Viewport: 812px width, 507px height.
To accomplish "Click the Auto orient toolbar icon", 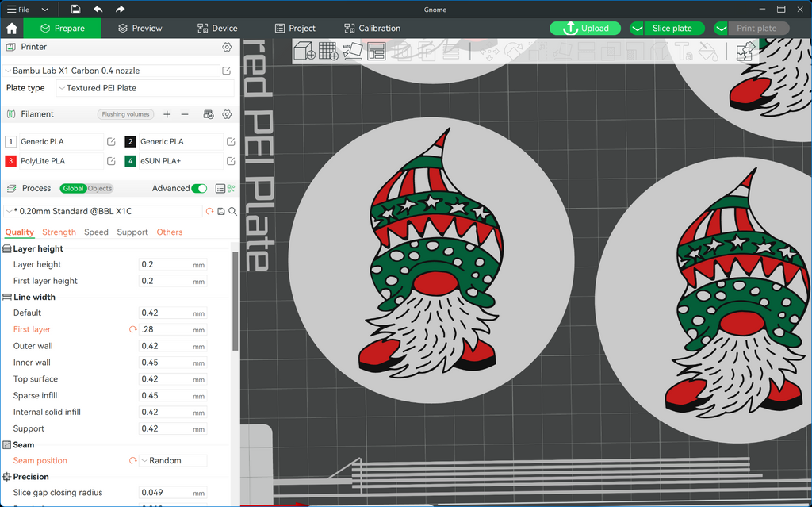I will [x=353, y=52].
